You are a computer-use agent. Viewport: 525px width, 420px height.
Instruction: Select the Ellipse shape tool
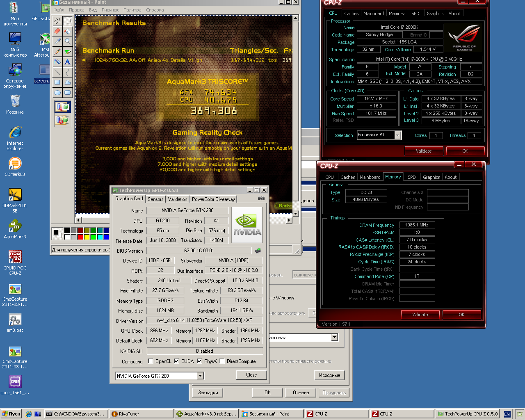[x=57, y=92]
